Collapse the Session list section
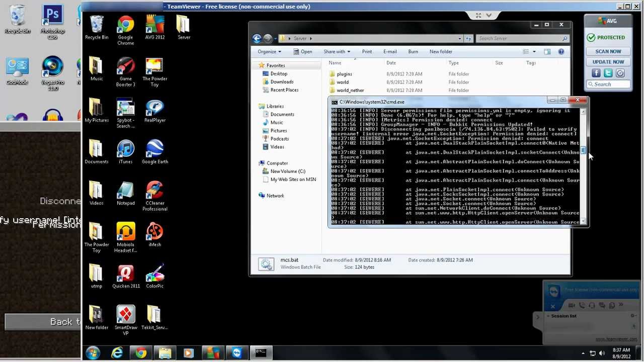 (x=547, y=316)
